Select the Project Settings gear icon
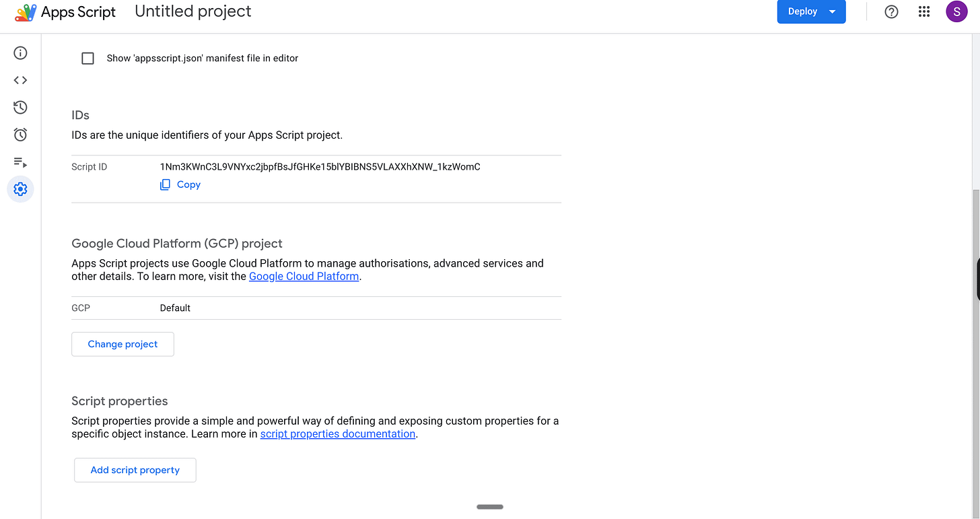Screen dimensions: 980x519 (20, 189)
